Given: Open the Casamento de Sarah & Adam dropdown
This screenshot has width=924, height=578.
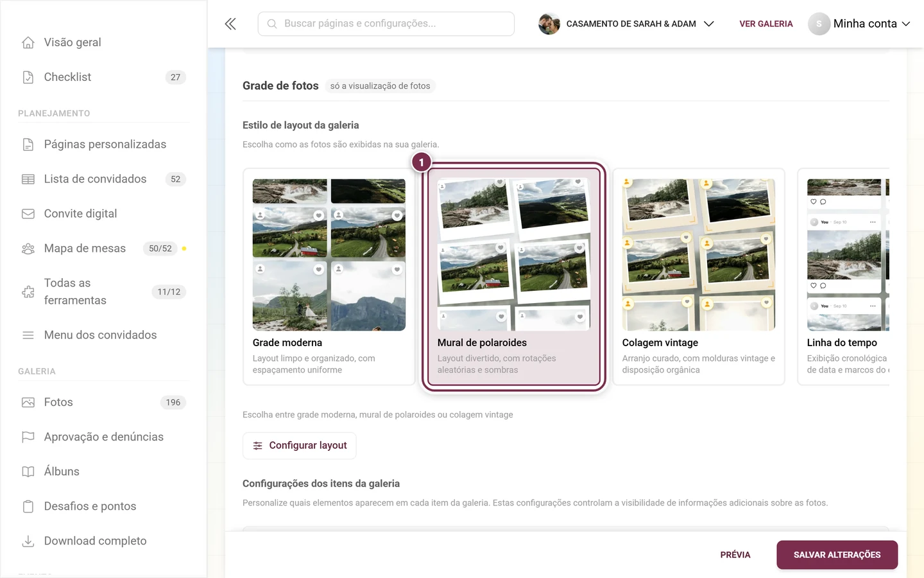Looking at the screenshot, I should (626, 24).
